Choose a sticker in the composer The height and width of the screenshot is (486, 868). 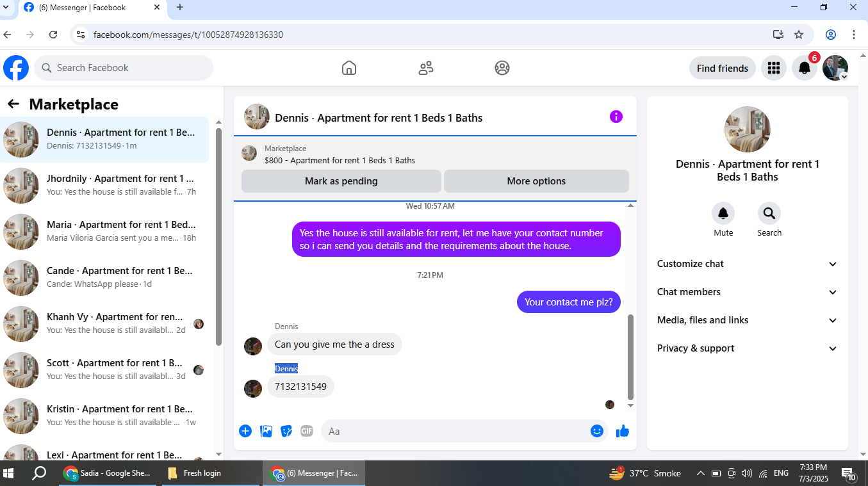(x=287, y=431)
